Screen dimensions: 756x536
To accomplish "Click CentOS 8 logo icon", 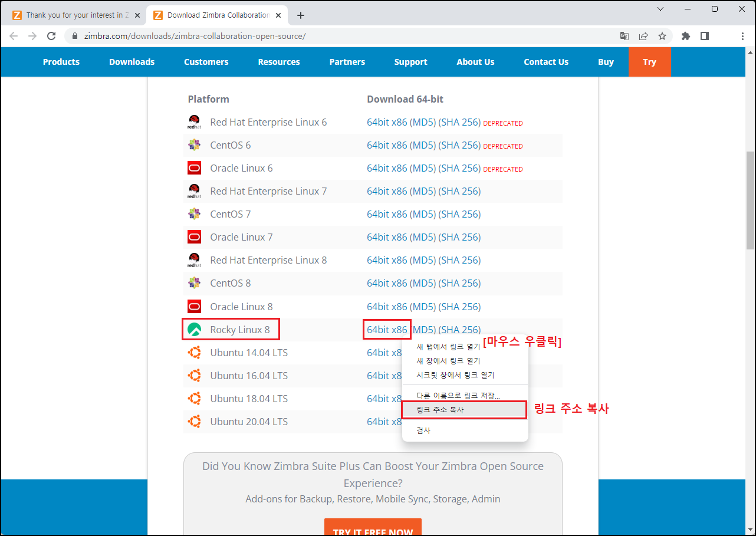I will coord(194,283).
